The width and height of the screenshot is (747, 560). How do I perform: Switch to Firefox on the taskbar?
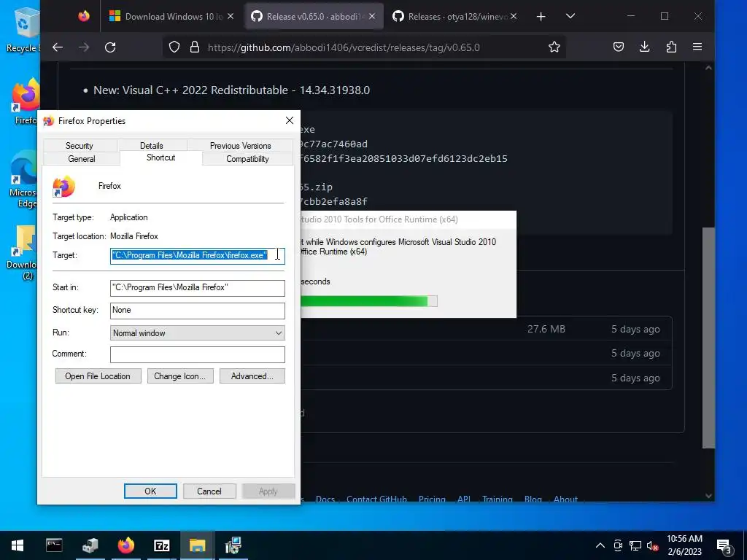point(125,545)
